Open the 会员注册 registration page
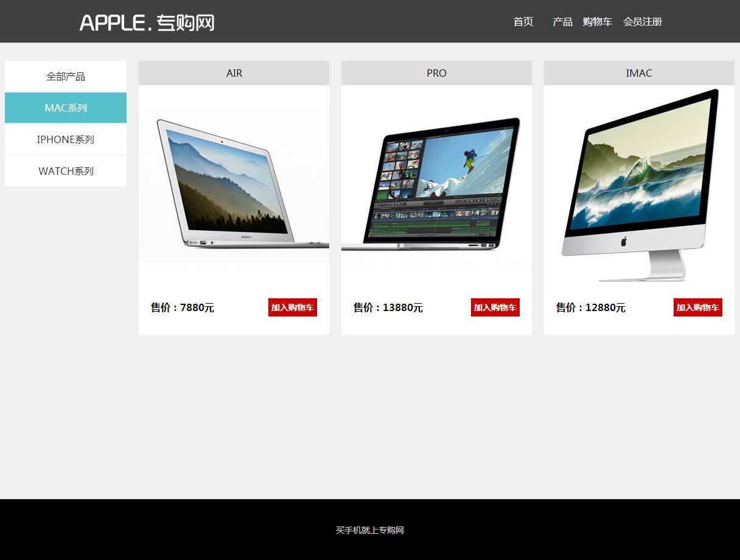740x560 pixels. click(642, 22)
